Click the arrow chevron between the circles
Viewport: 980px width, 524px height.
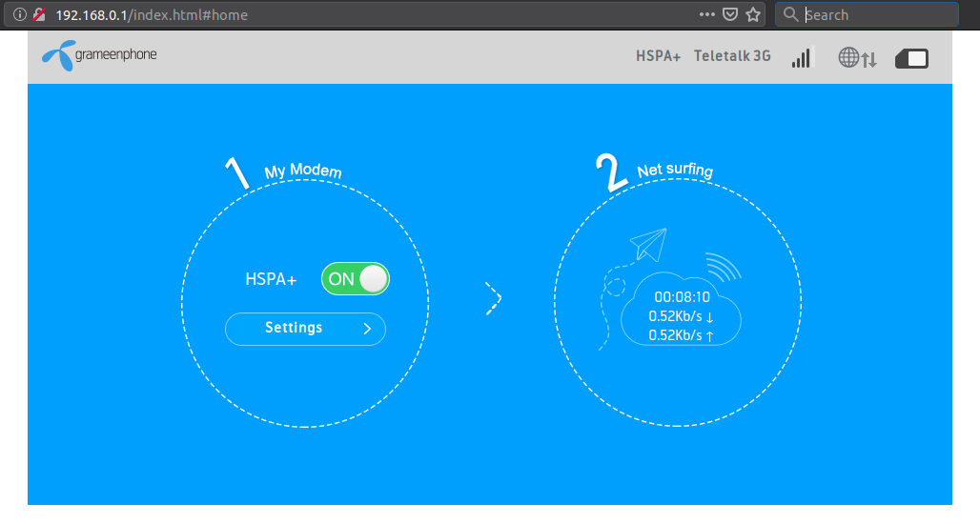494,298
